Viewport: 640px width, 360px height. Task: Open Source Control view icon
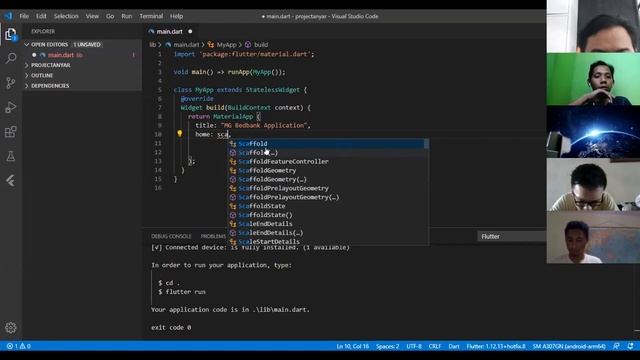(x=11, y=83)
